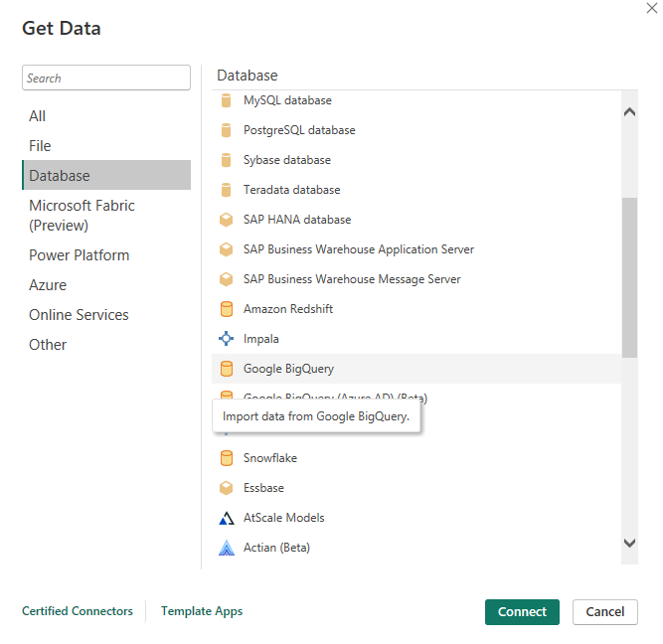Click the Connect button

coord(522,612)
